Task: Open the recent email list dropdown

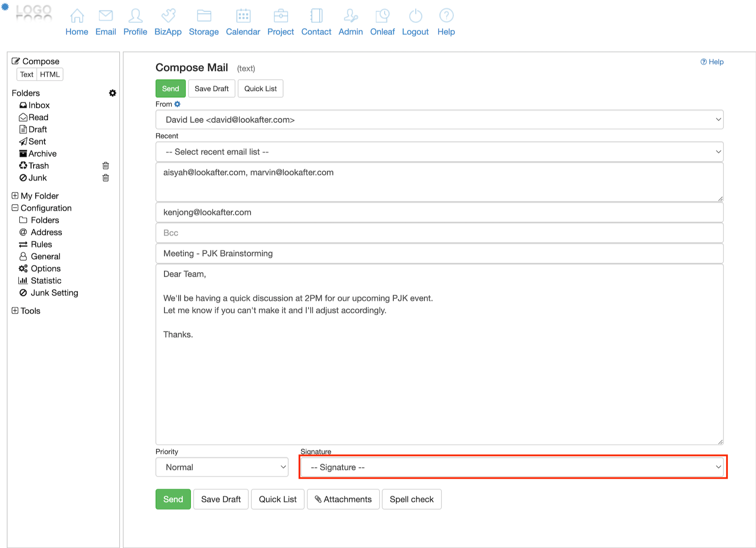Action: pyautogui.click(x=439, y=152)
